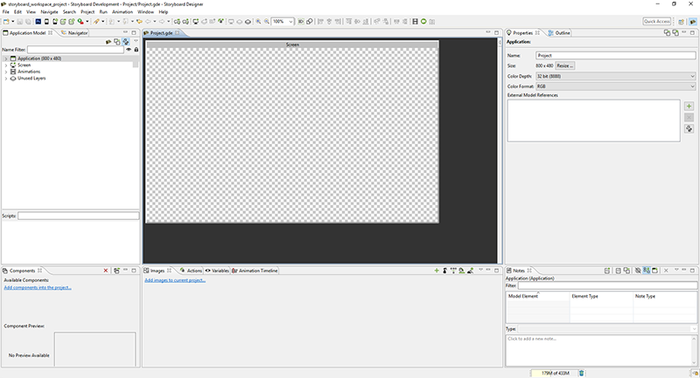Click the Open Perspective icon near Quick Access

(681, 21)
